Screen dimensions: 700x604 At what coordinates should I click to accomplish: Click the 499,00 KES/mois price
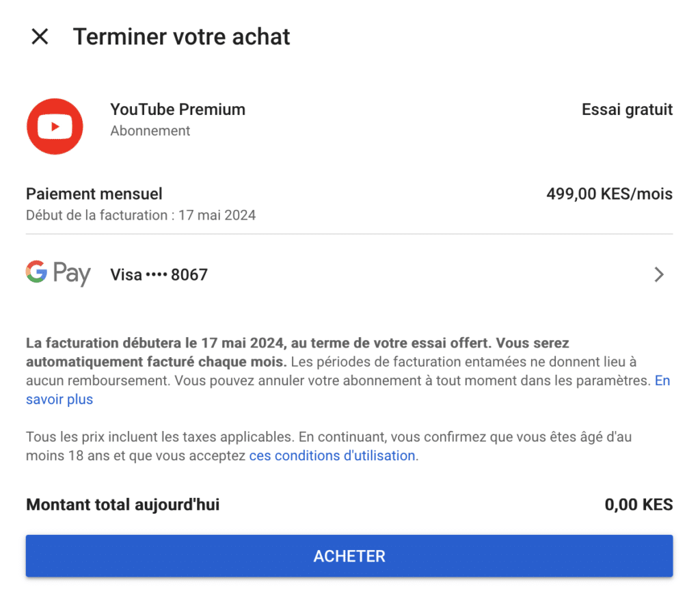pos(609,194)
